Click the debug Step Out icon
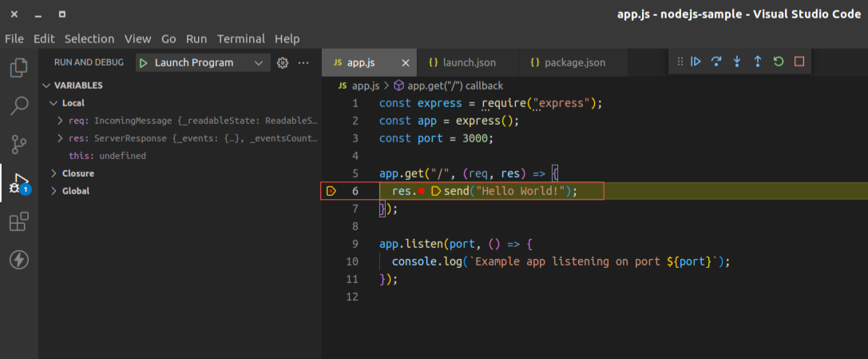The height and width of the screenshot is (359, 868). coord(758,62)
